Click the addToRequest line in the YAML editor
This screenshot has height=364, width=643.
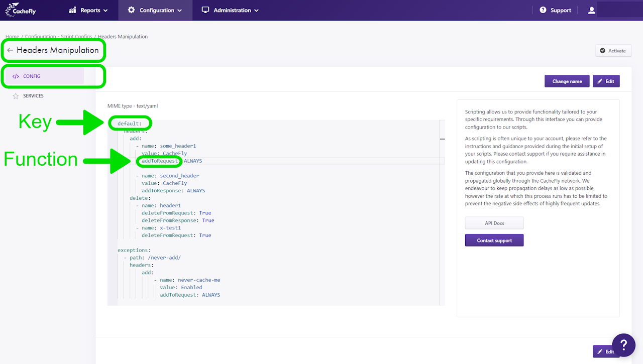(x=171, y=161)
